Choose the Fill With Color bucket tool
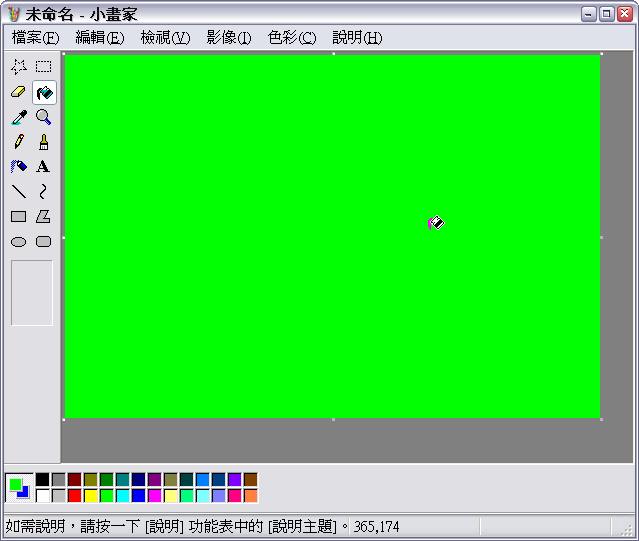 pos(44,92)
